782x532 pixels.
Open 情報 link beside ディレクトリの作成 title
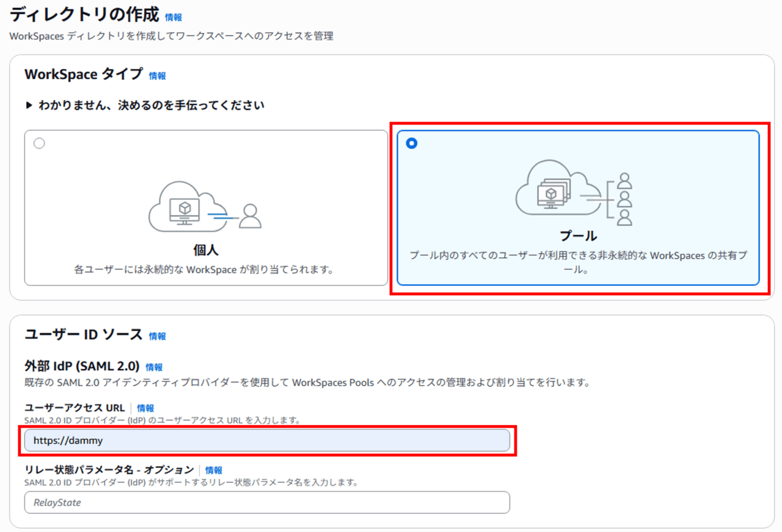tap(174, 17)
